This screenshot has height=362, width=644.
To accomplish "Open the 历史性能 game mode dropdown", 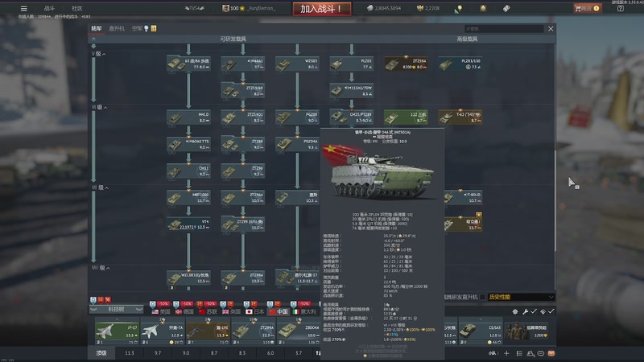I will coord(521,297).
